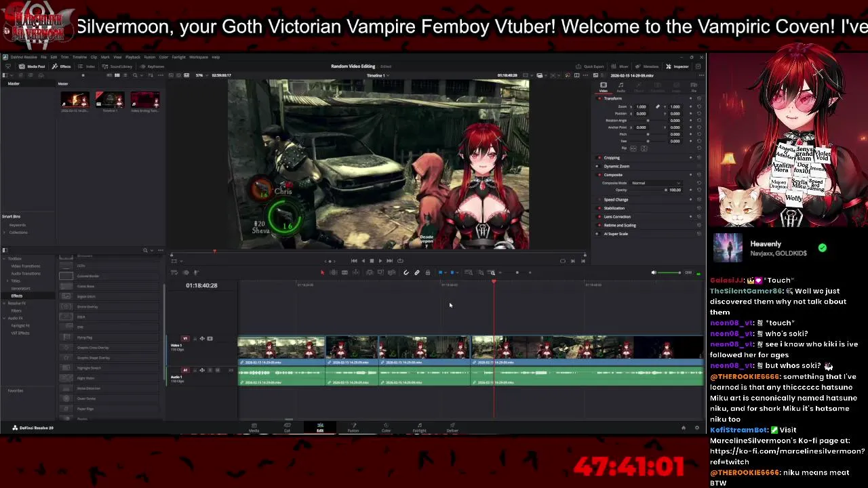The width and height of the screenshot is (868, 488).
Task: Click the Play forward button
Action: coord(380,260)
